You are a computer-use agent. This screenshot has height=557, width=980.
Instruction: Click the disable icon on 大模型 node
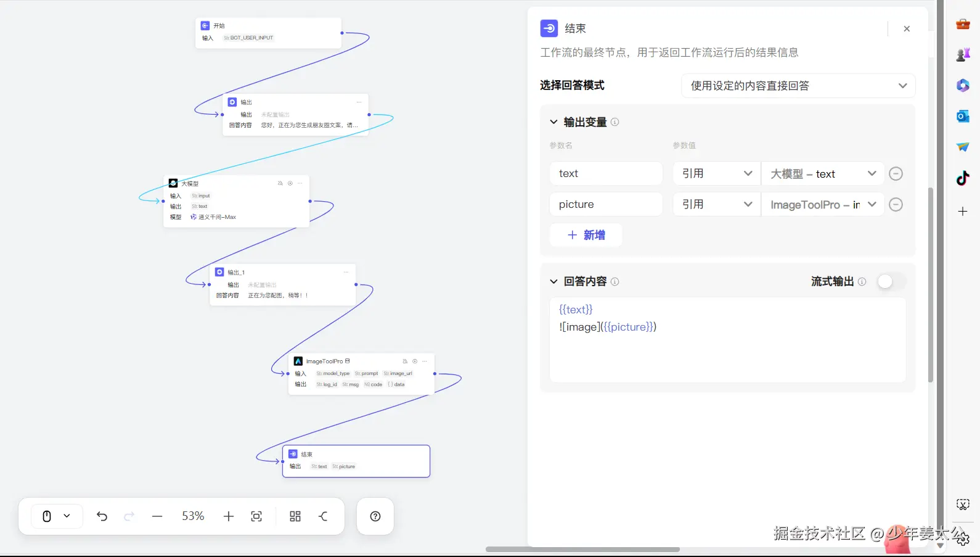[280, 183]
